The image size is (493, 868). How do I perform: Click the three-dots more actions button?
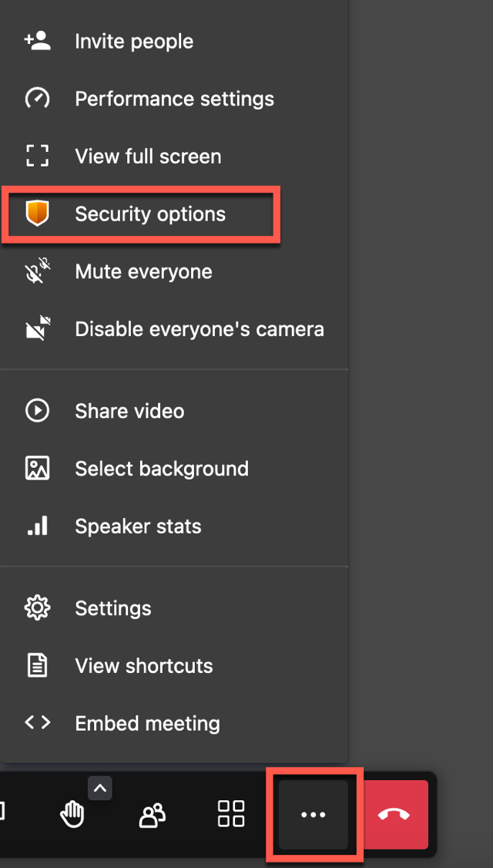(314, 814)
